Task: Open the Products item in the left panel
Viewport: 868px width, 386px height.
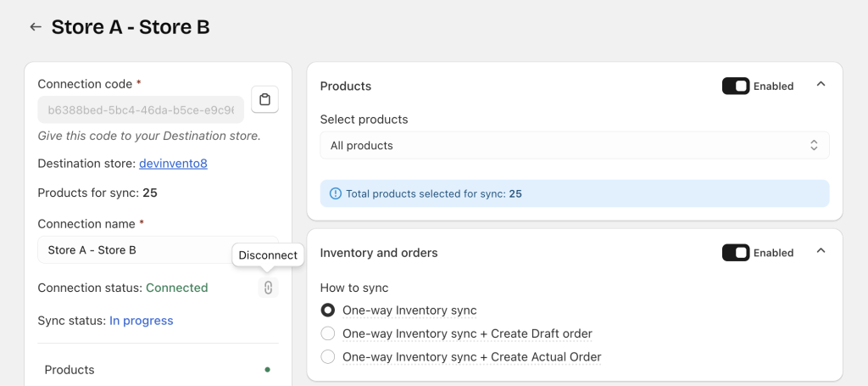Action: pos(70,370)
